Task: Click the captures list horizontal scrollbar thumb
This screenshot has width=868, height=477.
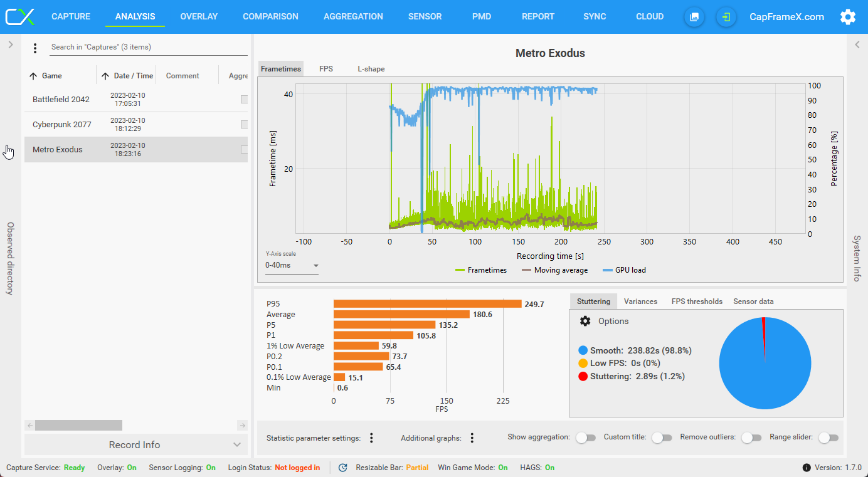Action: click(78, 426)
